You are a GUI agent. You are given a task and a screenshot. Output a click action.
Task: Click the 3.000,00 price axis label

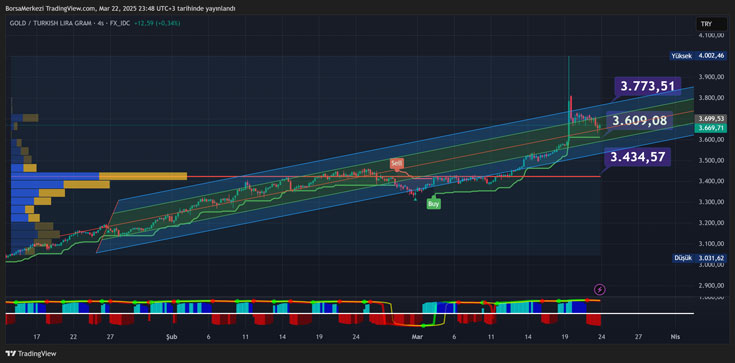pyautogui.click(x=711, y=265)
